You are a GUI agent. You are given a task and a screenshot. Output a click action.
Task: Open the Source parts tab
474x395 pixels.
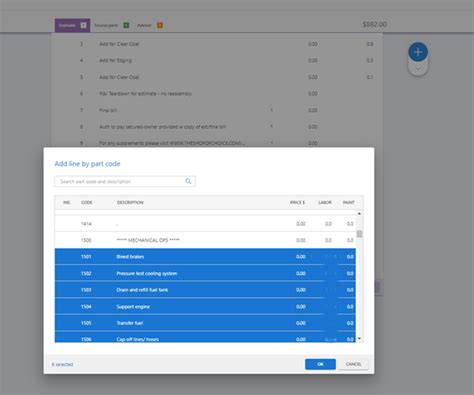[111, 25]
